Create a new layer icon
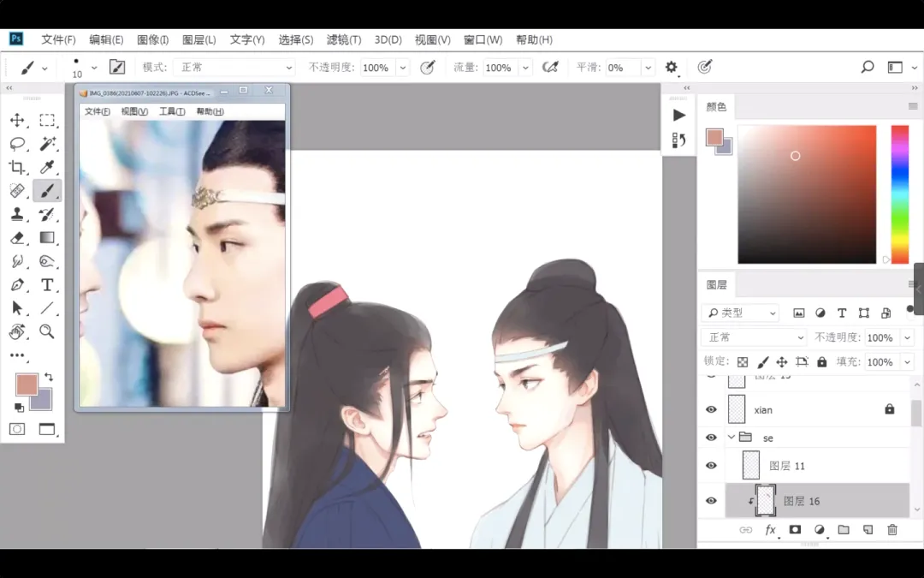 pos(868,530)
